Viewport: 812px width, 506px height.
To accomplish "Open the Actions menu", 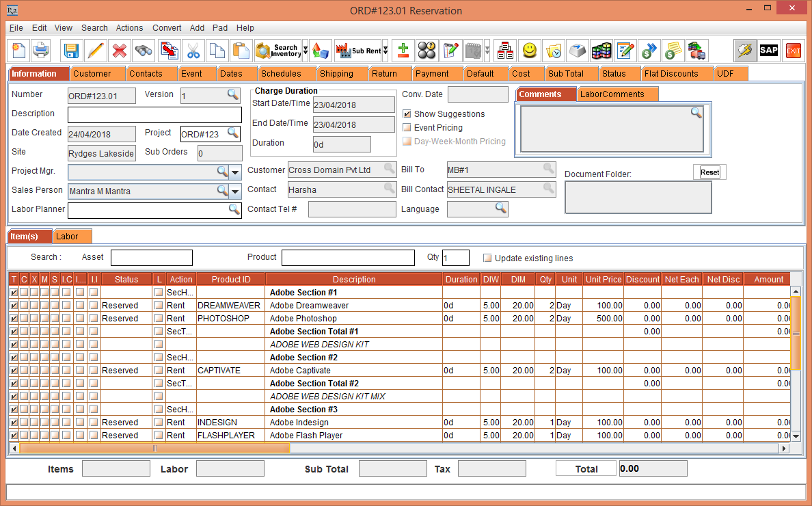I will (x=129, y=28).
